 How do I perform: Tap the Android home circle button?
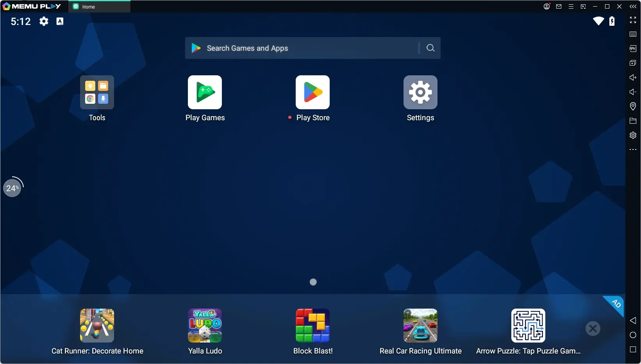tap(633, 335)
